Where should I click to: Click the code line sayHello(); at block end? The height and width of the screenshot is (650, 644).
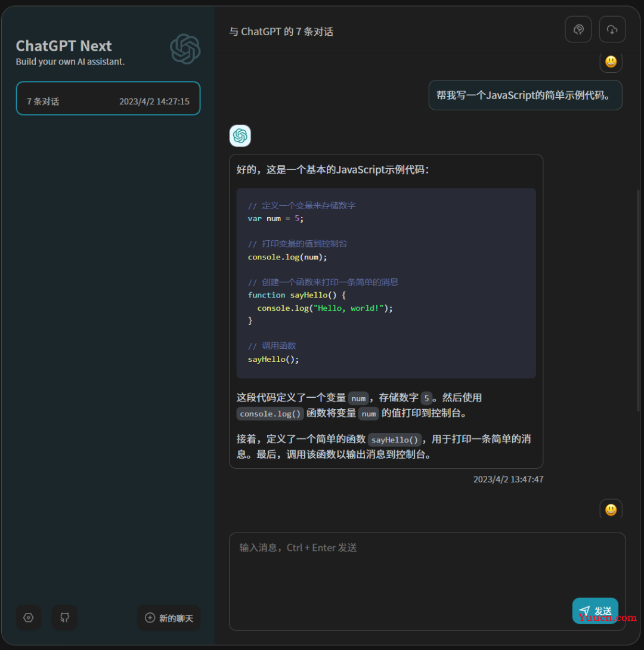pos(273,360)
